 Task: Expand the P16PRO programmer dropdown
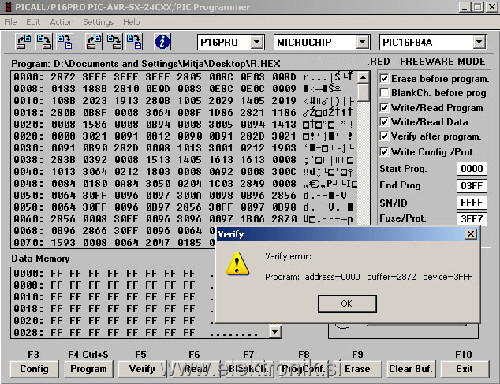256,42
